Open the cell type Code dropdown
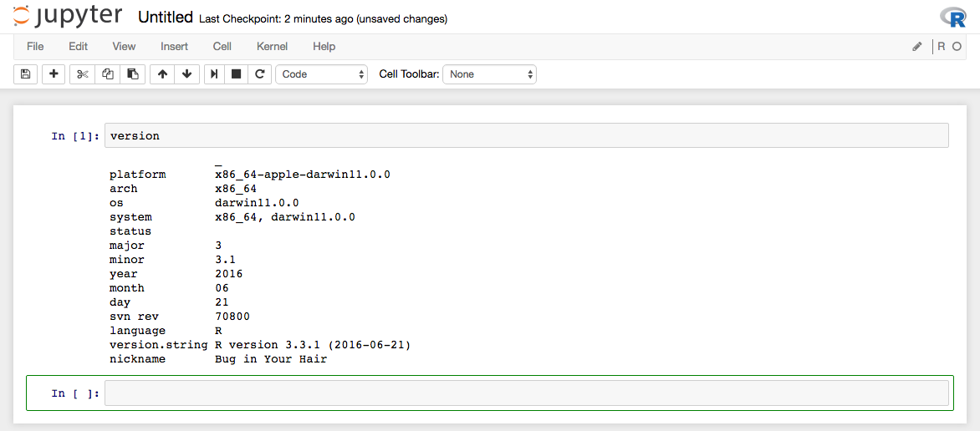The image size is (980, 431). [322, 74]
